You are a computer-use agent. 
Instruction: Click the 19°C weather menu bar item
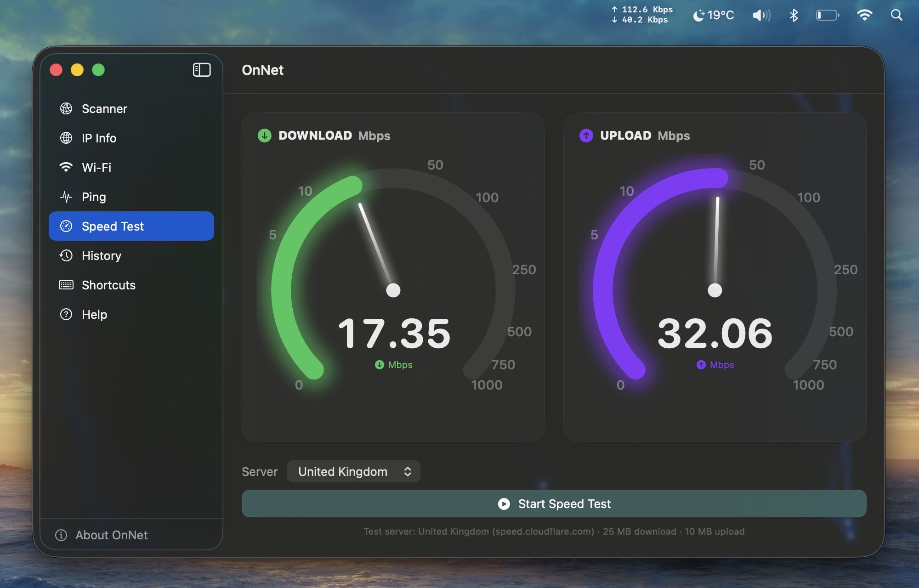(714, 15)
